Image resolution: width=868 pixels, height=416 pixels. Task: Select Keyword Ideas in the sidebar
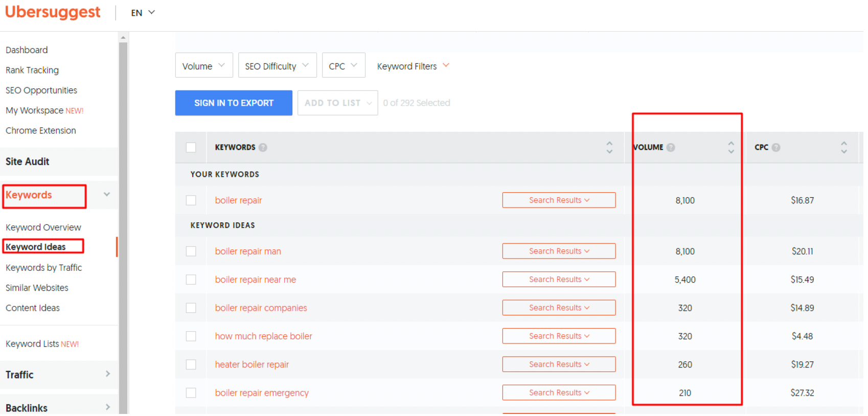tap(36, 247)
